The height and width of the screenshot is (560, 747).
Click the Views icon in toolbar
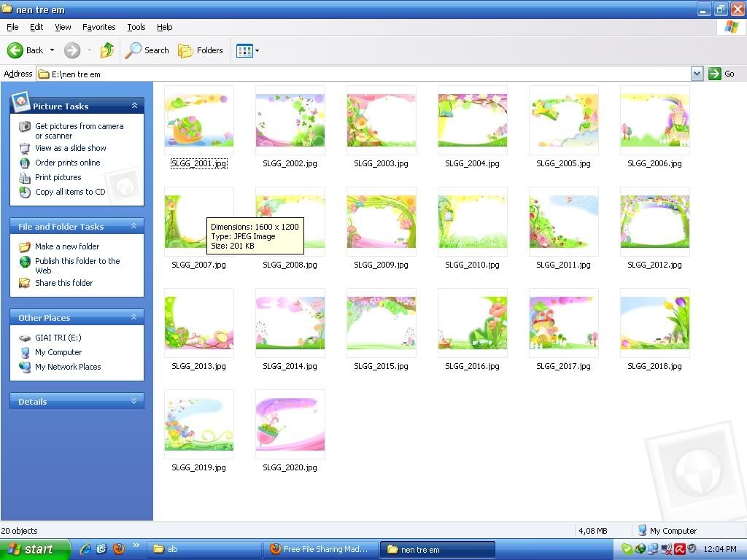[244, 50]
